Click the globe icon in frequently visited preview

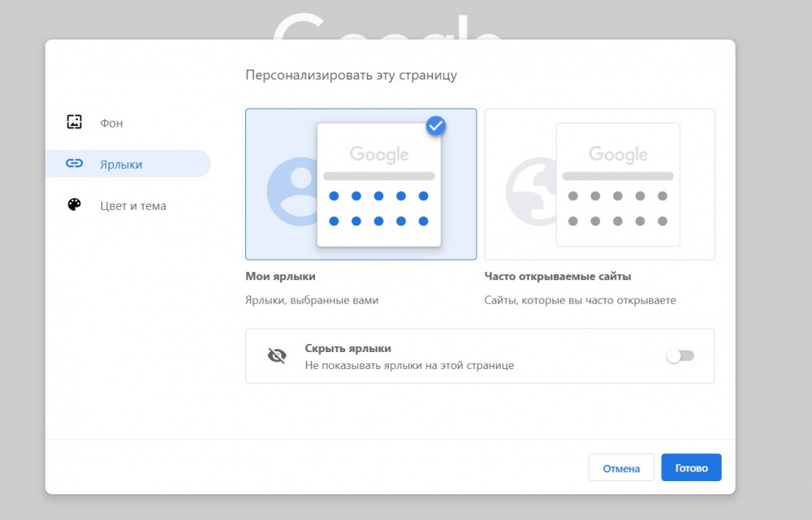coord(529,190)
